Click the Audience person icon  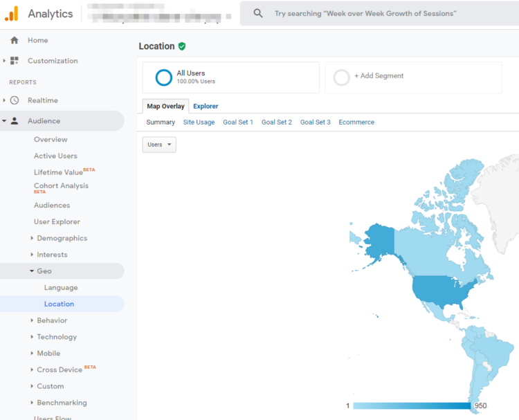(x=15, y=121)
